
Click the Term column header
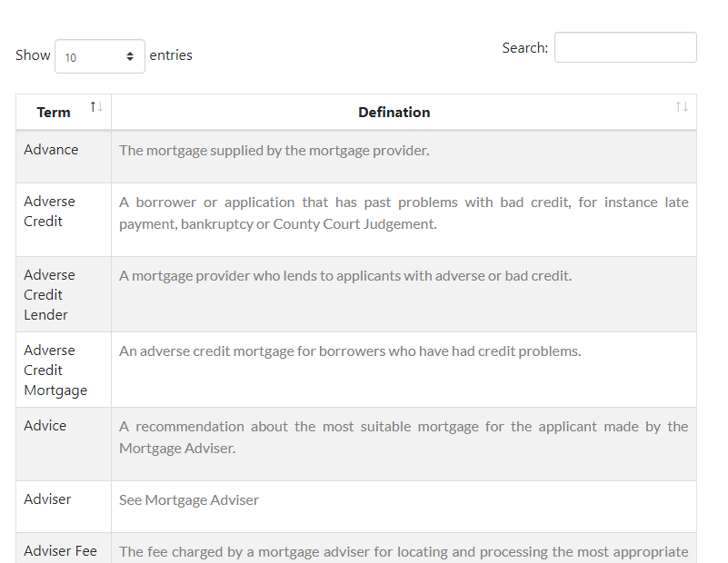click(x=64, y=112)
